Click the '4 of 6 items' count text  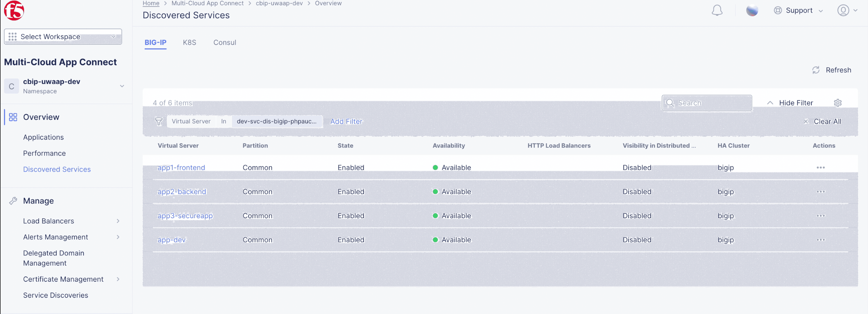172,103
